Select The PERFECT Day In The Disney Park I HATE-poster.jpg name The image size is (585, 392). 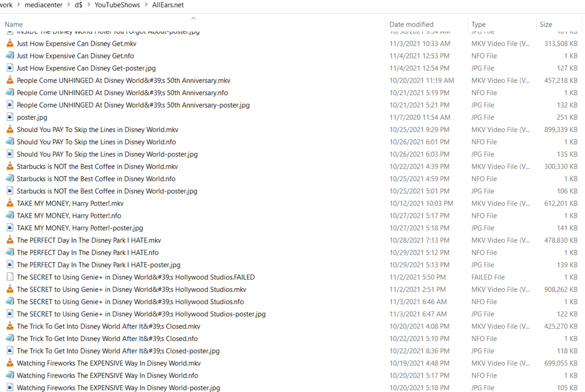coord(98,265)
